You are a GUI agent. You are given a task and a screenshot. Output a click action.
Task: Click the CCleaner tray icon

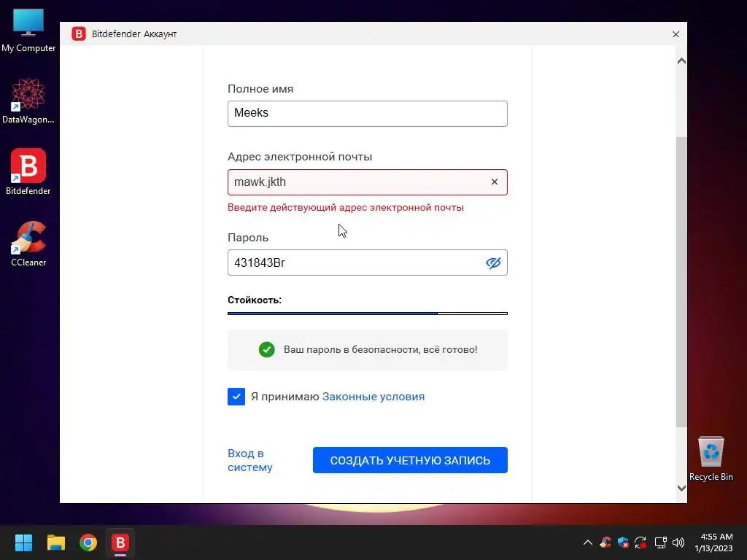coord(605,542)
